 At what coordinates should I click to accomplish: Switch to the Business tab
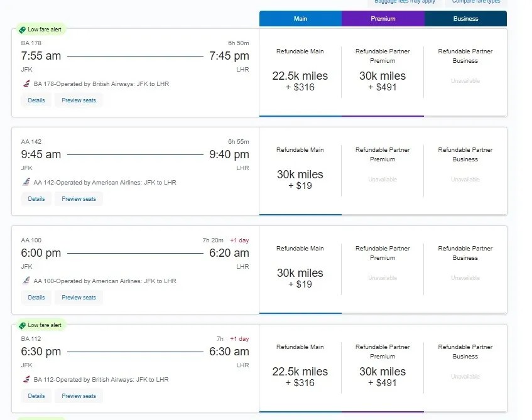pyautogui.click(x=465, y=18)
